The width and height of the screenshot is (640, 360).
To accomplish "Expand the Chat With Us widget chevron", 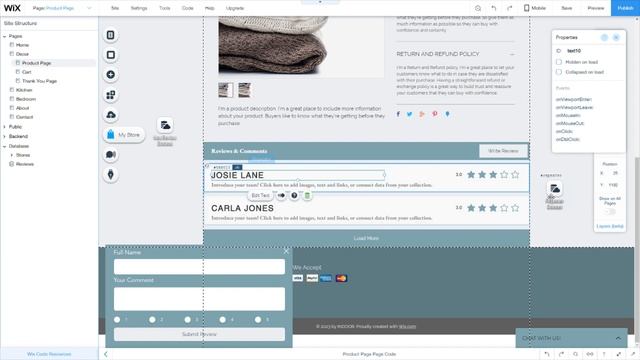I will click(x=618, y=338).
